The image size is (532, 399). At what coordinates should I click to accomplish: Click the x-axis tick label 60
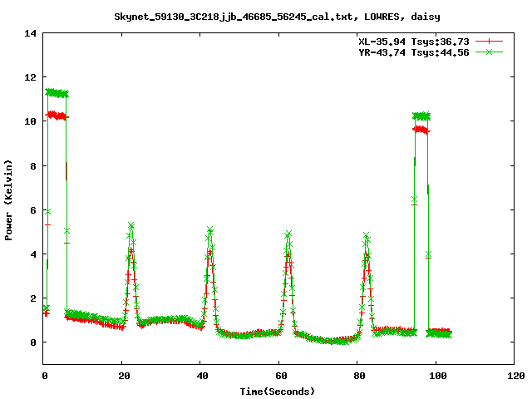tap(281, 376)
